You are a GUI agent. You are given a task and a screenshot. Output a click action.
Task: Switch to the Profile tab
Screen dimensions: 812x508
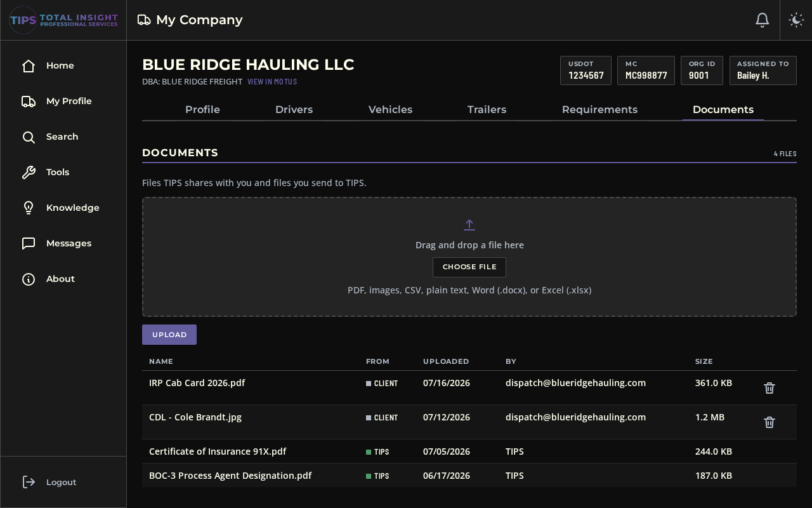click(202, 110)
